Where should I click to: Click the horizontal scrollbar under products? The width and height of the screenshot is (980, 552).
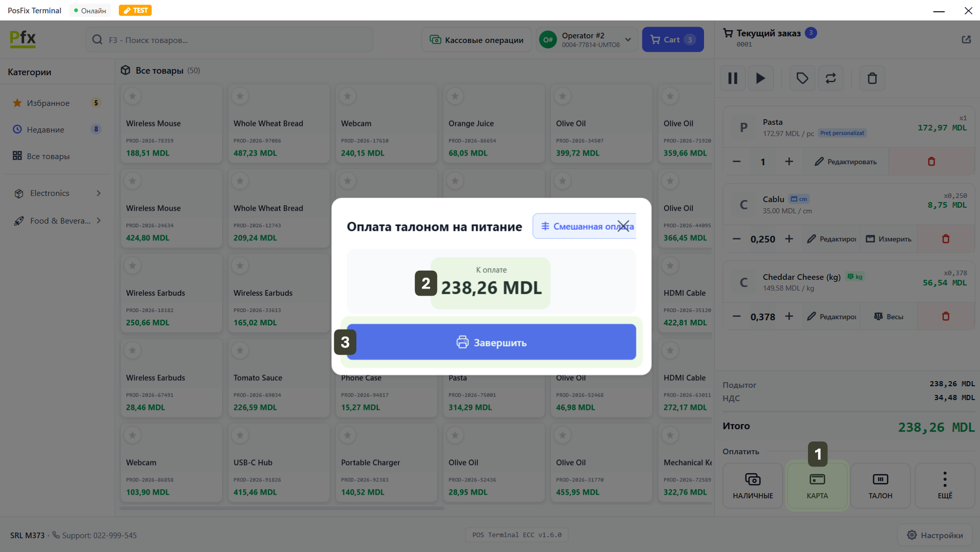point(282,508)
